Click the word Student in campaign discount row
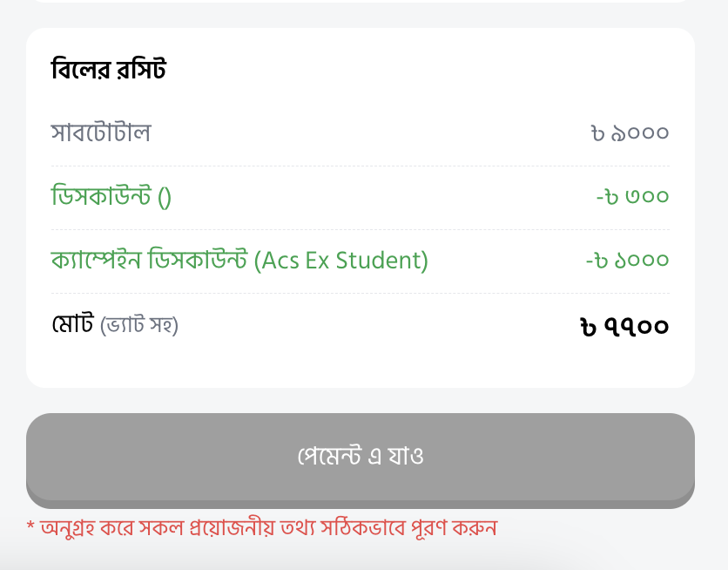The height and width of the screenshot is (570, 728). tap(378, 260)
